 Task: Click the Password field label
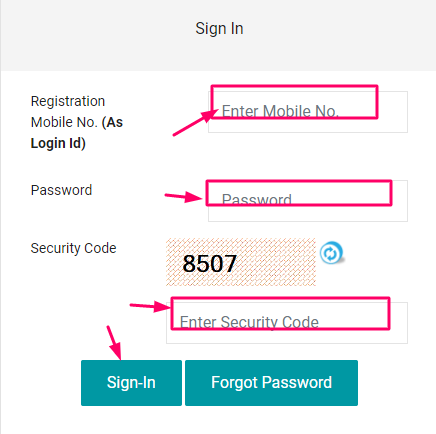pyautogui.click(x=61, y=190)
